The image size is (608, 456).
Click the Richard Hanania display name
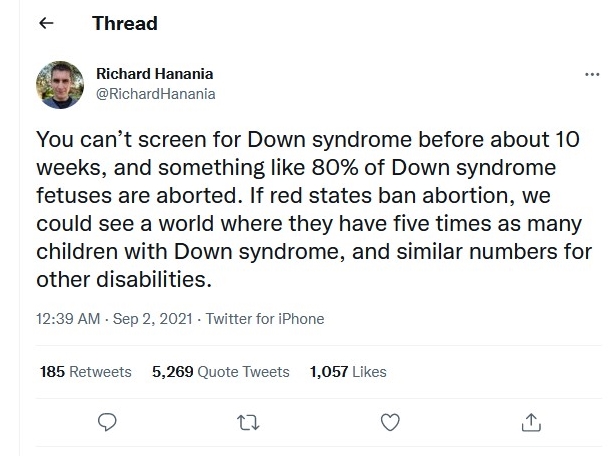155,74
